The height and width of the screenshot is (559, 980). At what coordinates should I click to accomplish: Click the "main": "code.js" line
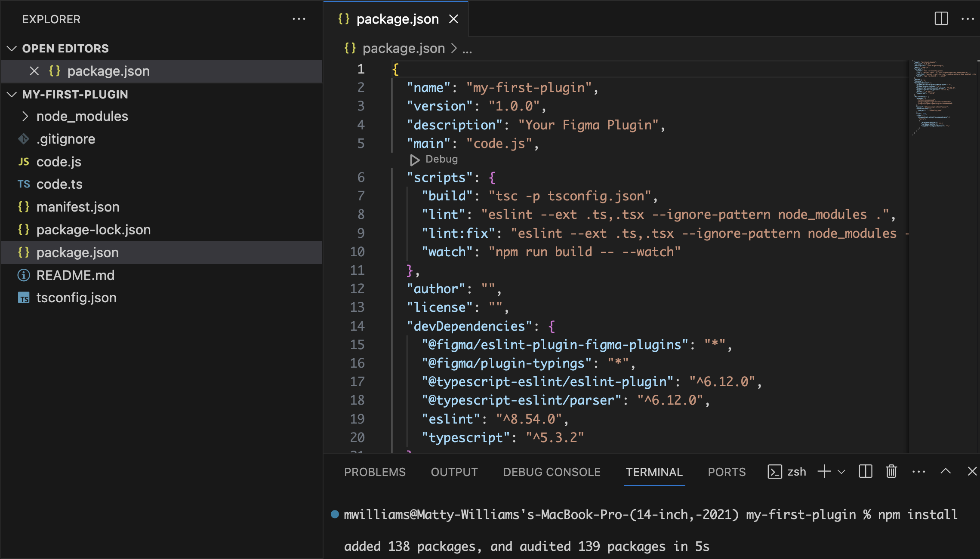coord(473,144)
